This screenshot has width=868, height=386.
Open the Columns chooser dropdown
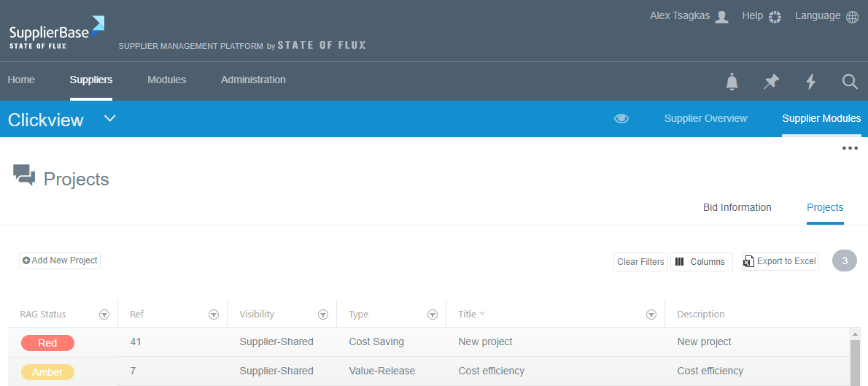[701, 261]
